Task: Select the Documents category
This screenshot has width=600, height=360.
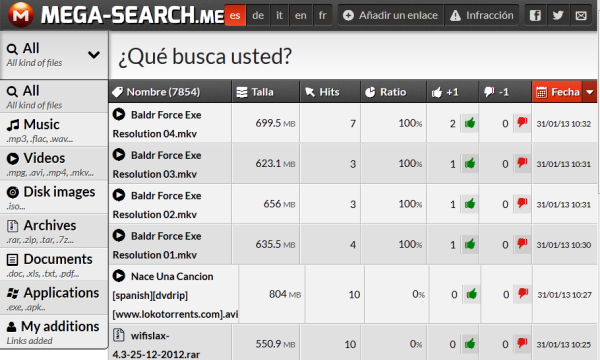Action: pos(54,265)
